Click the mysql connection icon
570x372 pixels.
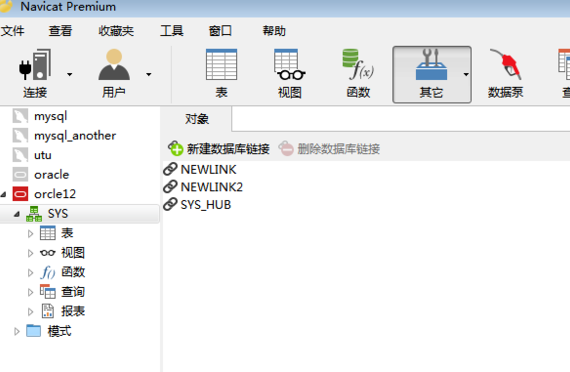pyautogui.click(x=20, y=116)
